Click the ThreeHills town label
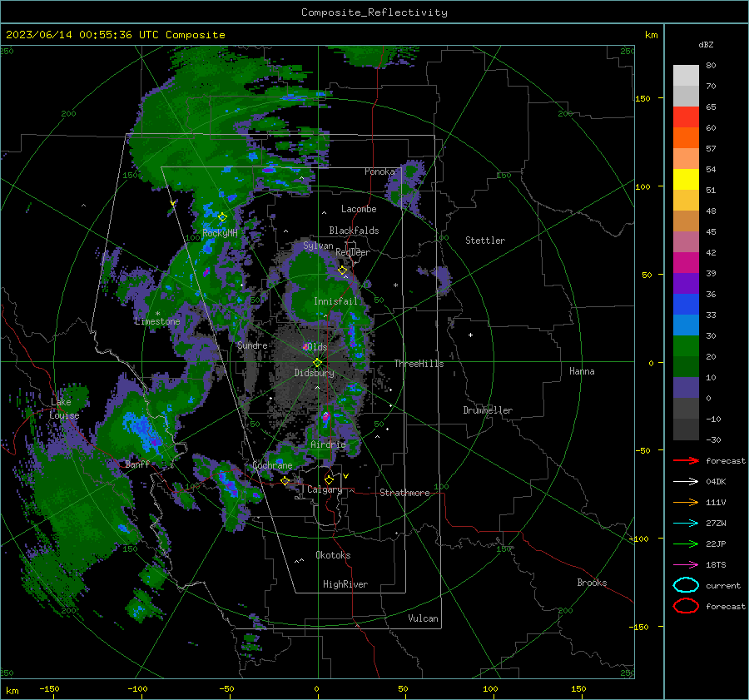The height and width of the screenshot is (700, 749). [419, 364]
